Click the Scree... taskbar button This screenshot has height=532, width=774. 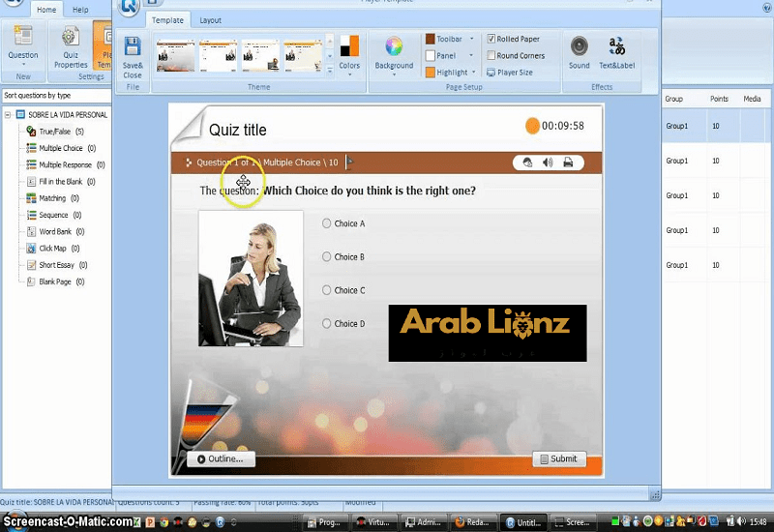coord(573,521)
